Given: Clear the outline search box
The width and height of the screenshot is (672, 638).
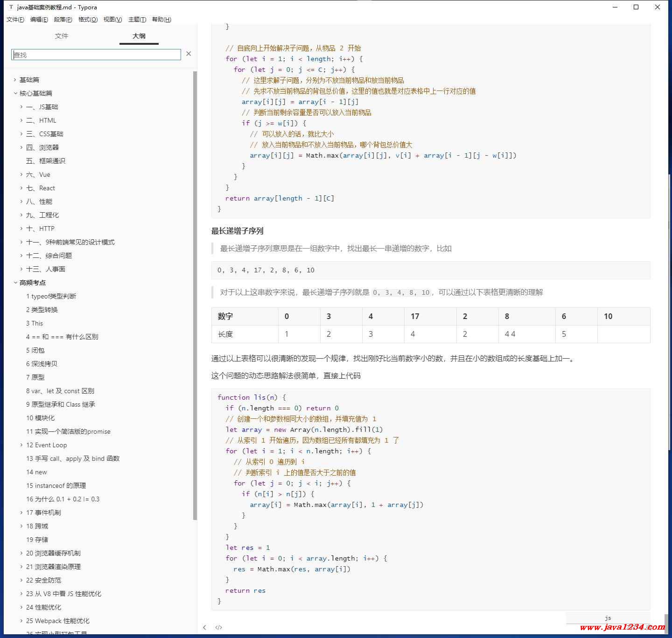Looking at the screenshot, I should coord(189,54).
